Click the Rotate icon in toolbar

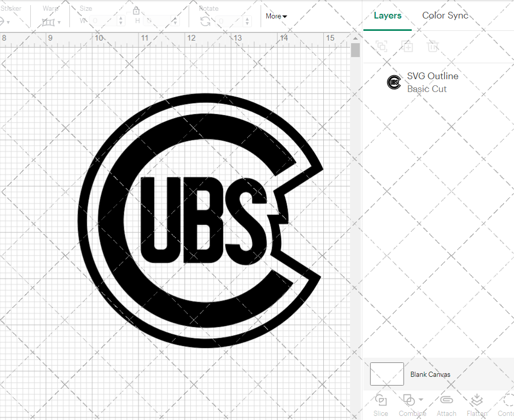(205, 21)
